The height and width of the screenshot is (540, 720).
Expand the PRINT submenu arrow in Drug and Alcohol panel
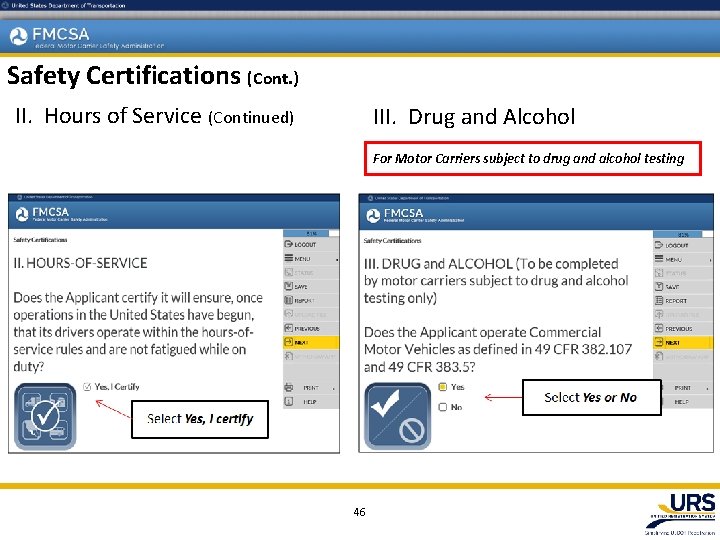[708, 389]
